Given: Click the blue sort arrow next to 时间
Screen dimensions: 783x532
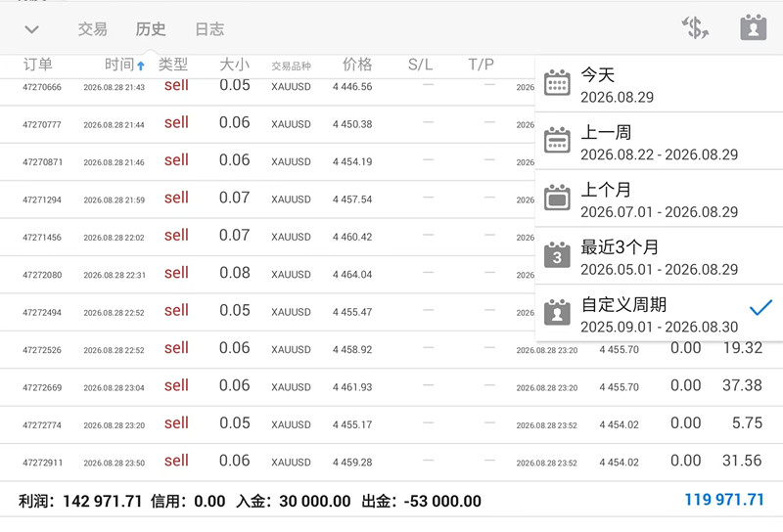Looking at the screenshot, I should [141, 66].
